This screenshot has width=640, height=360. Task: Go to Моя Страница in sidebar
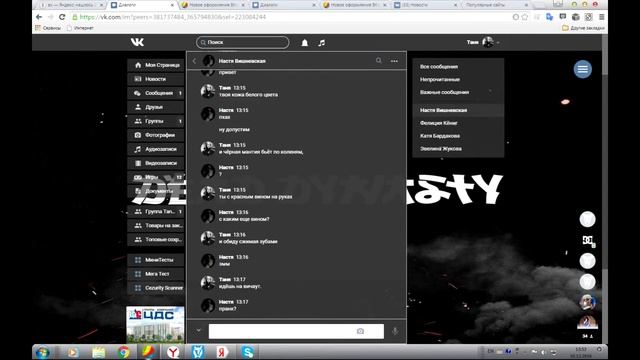(156, 65)
